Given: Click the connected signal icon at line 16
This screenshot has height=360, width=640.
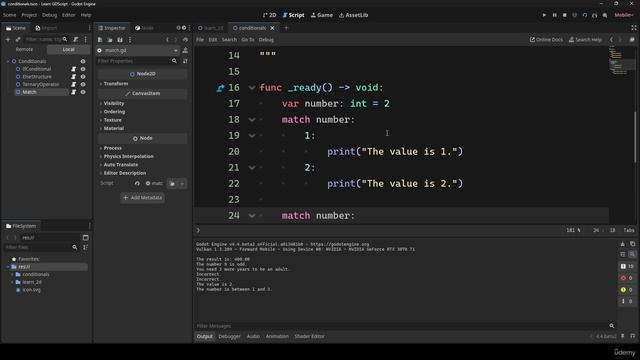Looking at the screenshot, I should tap(220, 88).
